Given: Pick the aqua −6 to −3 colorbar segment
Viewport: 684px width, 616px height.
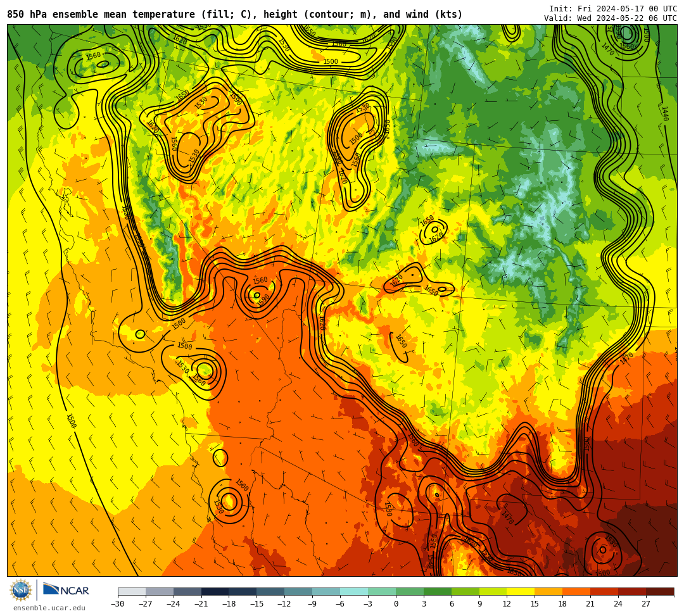Looking at the screenshot, I should tap(354, 591).
